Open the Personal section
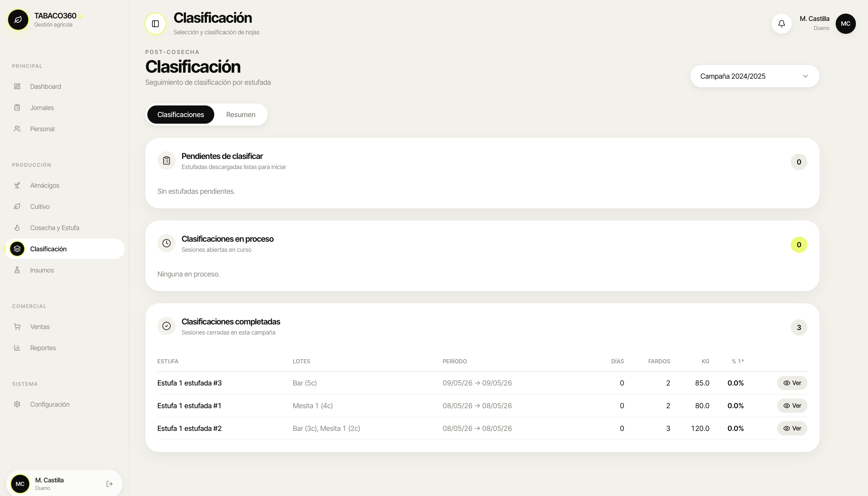The width and height of the screenshot is (868, 496). tap(65, 129)
